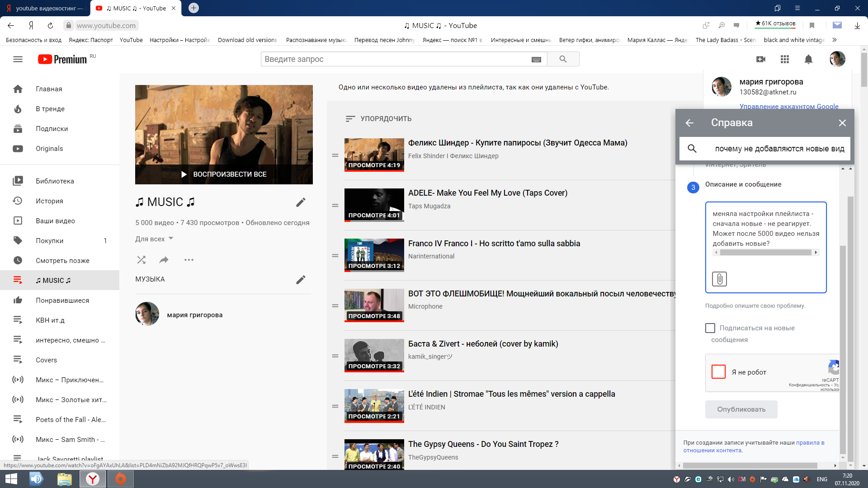Show more bookmarks with the chevron
This screenshot has width=868, height=488.
coord(834,40)
